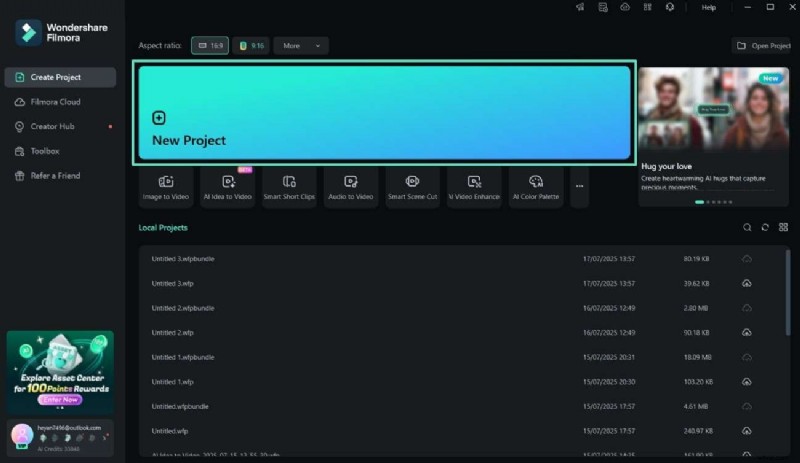The image size is (800, 463).
Task: Open the AI Color Palette tool
Action: click(x=536, y=187)
